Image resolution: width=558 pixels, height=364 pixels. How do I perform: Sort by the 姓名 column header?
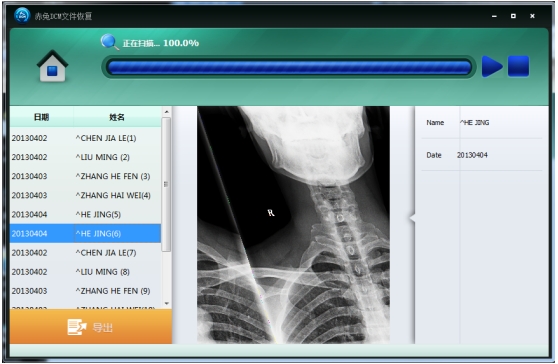click(x=117, y=117)
